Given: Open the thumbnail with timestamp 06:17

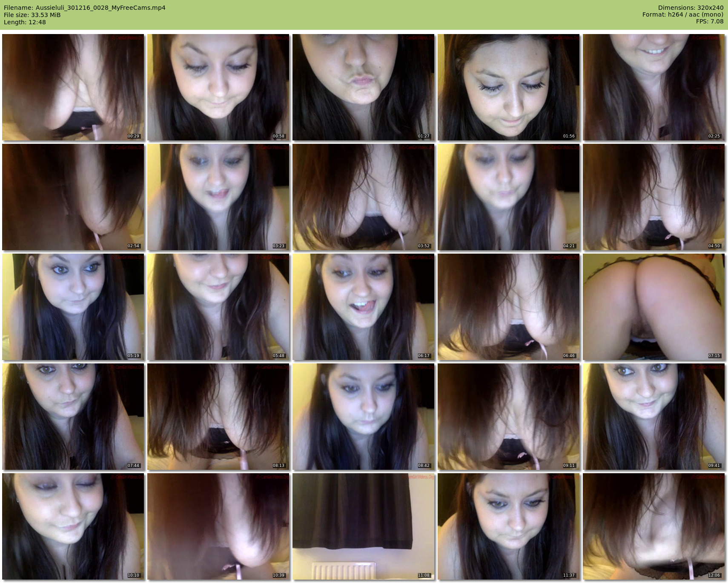Looking at the screenshot, I should point(364,307).
